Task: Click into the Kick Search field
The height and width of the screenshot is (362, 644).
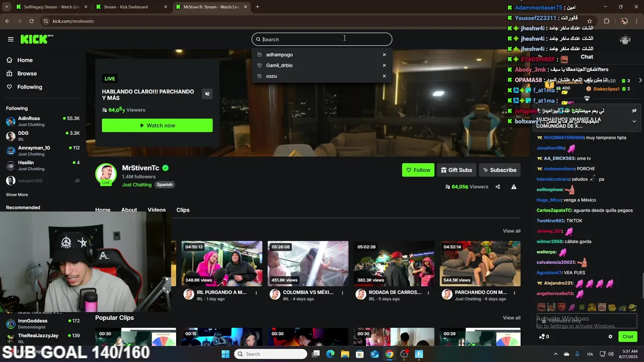Action: (322, 39)
